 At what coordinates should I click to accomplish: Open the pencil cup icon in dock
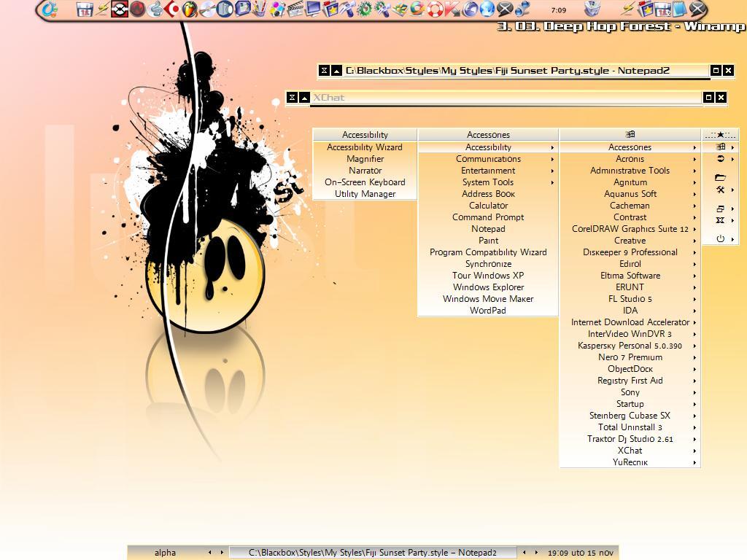pos(260,9)
